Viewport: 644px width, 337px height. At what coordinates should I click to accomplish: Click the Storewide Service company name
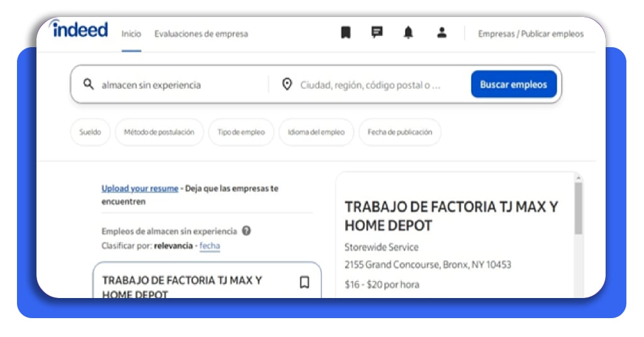click(382, 247)
